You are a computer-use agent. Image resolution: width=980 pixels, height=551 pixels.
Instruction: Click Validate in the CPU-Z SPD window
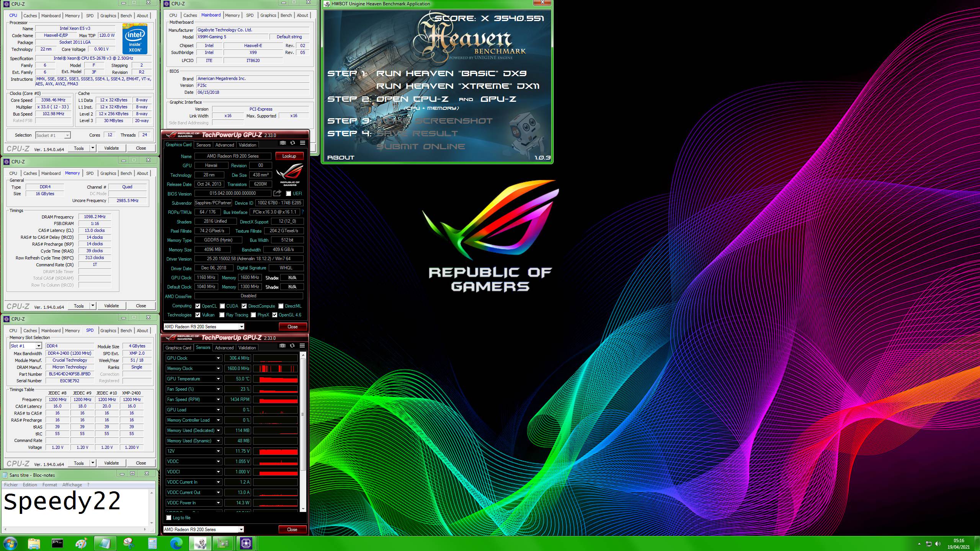pos(111,463)
